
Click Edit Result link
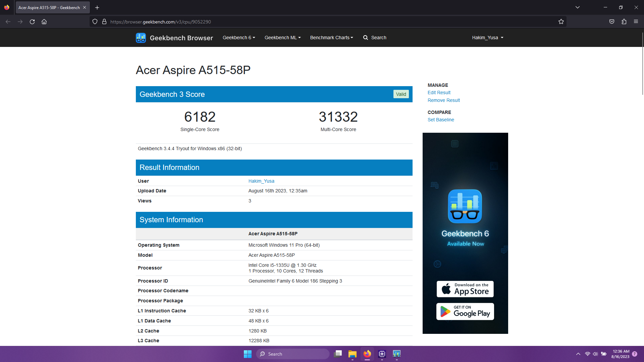439,93
